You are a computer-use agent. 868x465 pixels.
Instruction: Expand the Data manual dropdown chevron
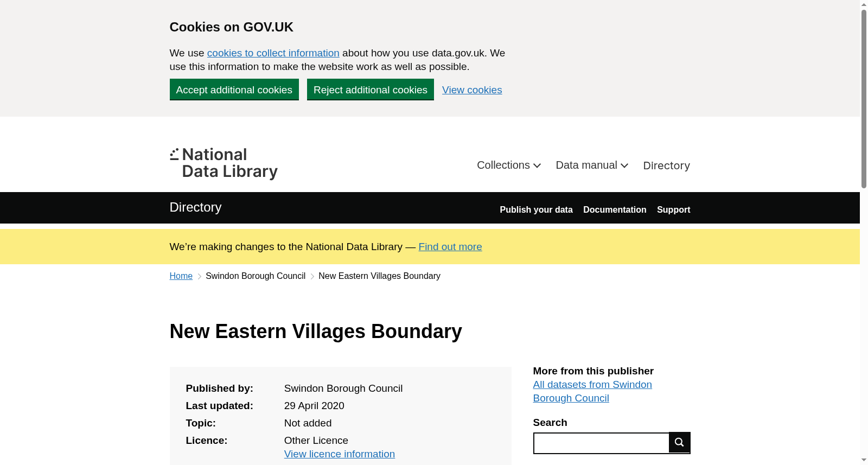coord(624,165)
